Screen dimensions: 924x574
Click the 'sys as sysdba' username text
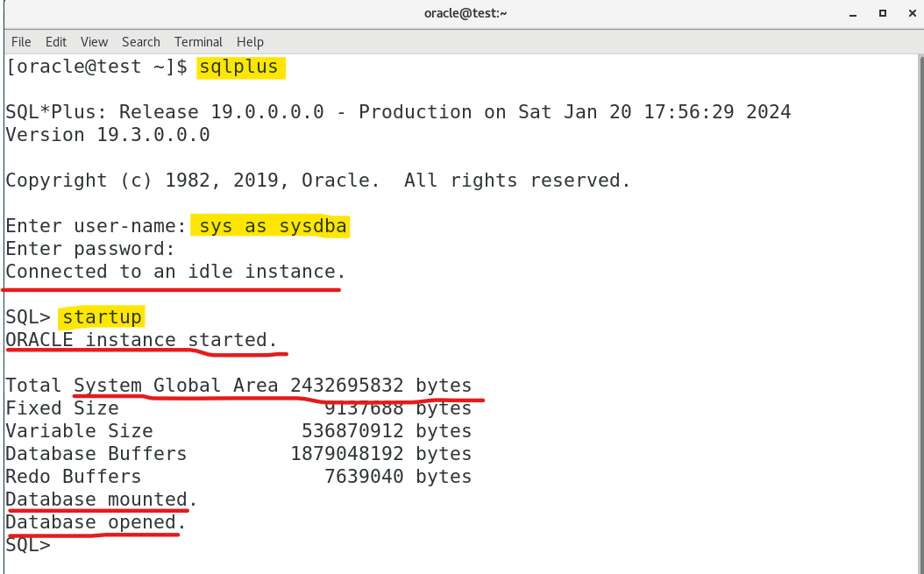click(x=273, y=226)
